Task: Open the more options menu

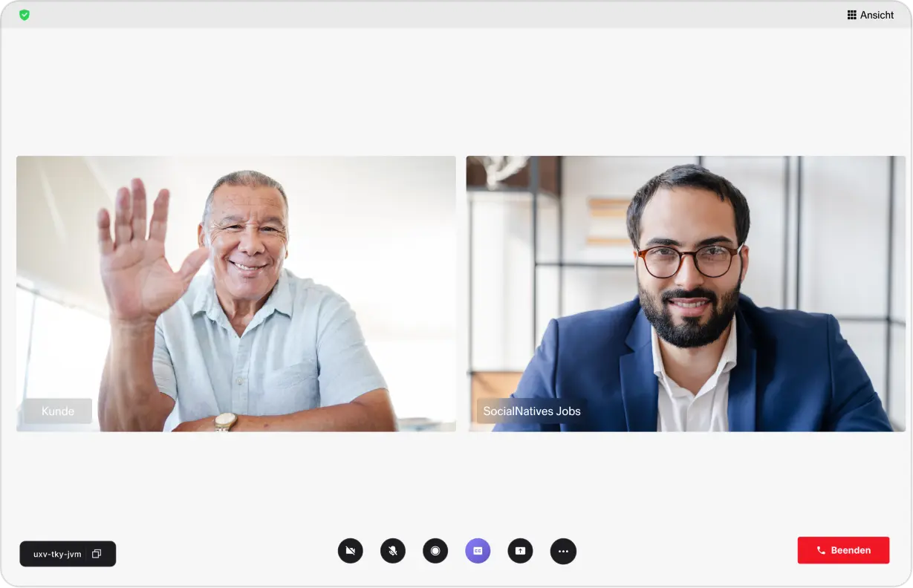Action: click(563, 551)
